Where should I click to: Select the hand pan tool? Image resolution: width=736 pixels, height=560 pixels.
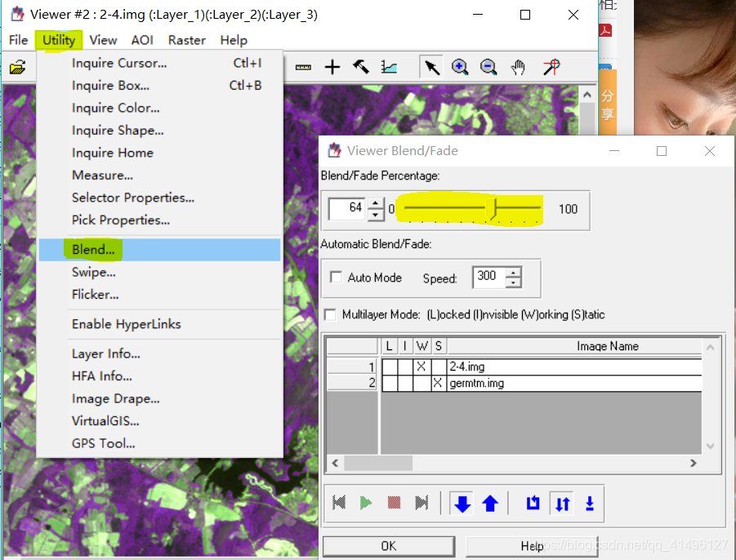click(518, 68)
